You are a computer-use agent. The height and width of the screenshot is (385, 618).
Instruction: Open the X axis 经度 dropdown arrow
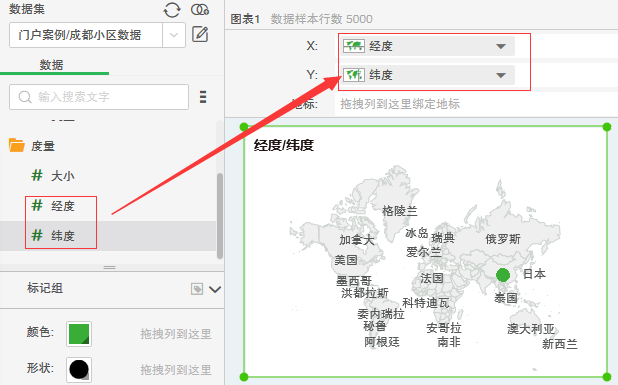[501, 46]
